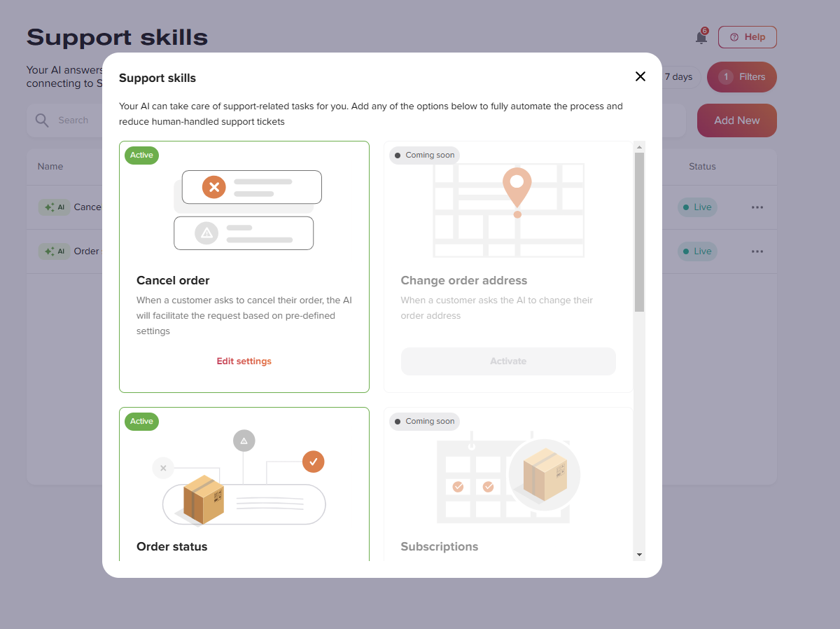The image size is (840, 629).
Task: Click the orange X icon in illustration
Action: pyautogui.click(x=214, y=187)
